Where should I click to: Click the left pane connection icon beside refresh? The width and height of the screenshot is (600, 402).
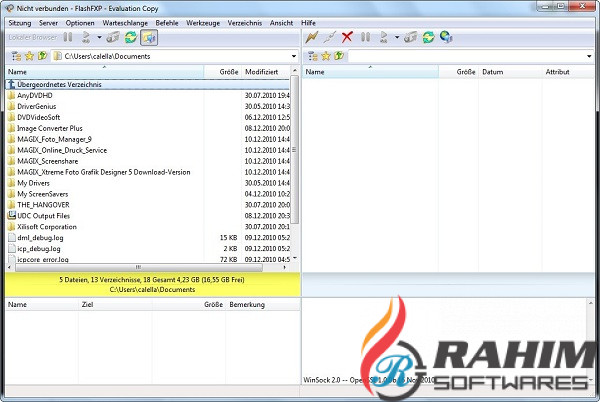(x=112, y=37)
